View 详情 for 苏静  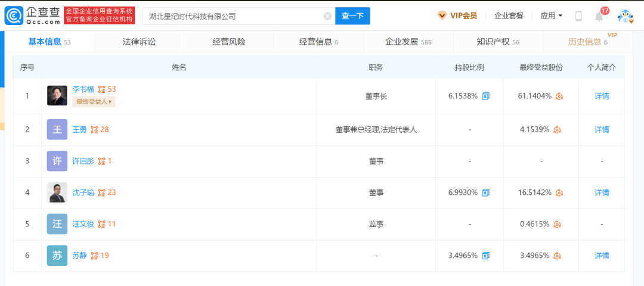602,256
